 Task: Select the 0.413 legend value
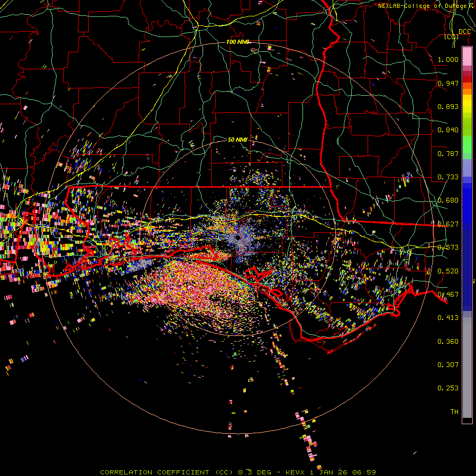click(448, 317)
